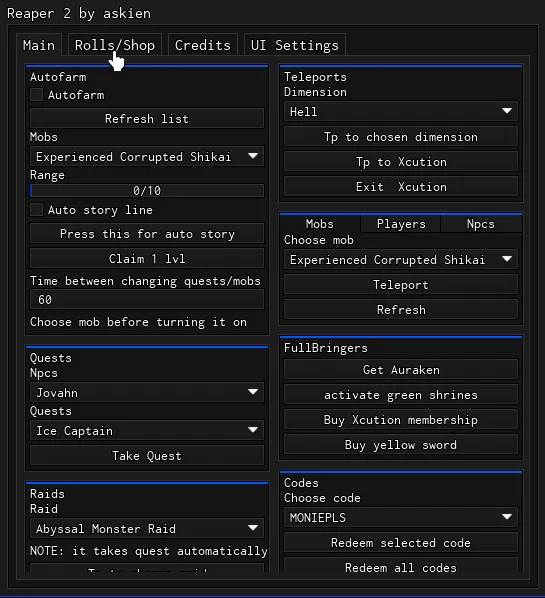
Task: Expand the Quests dropdown showing Ice Captain
Action: (147, 431)
